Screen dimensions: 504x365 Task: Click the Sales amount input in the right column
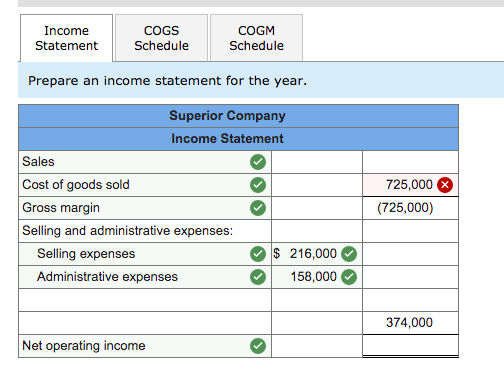(410, 162)
